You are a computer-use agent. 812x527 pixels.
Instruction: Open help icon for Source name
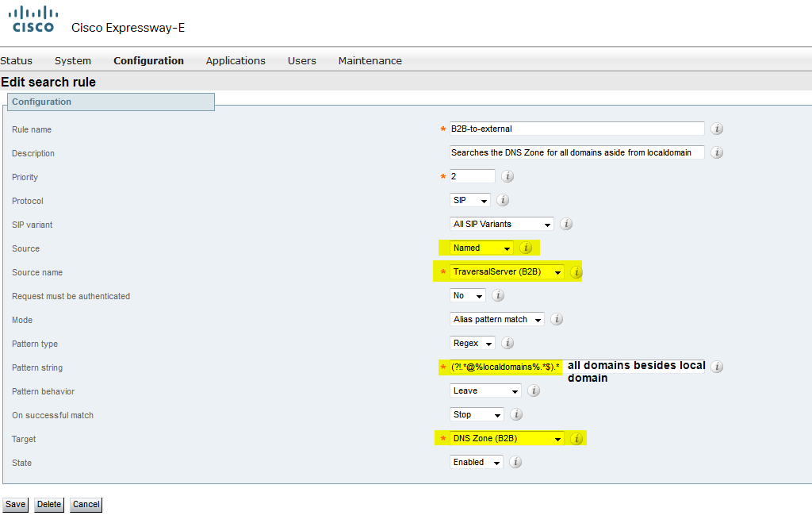tap(576, 272)
